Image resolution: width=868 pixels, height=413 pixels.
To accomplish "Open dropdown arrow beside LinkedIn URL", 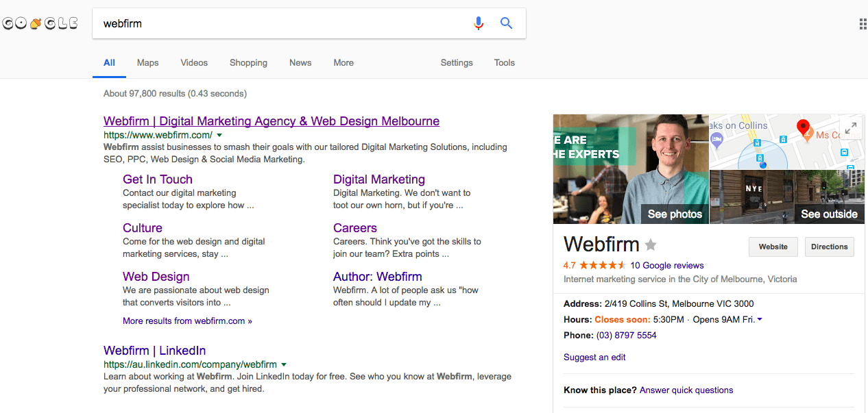I will point(284,364).
